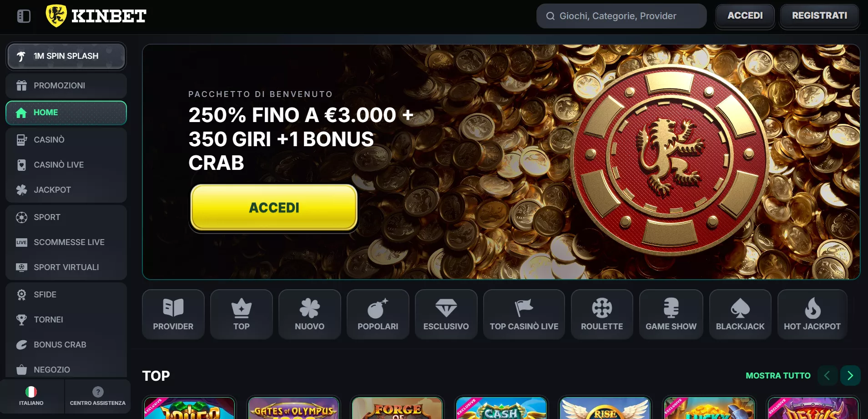
Task: Open the Gates of Olympus game thumbnail
Action: tap(293, 408)
